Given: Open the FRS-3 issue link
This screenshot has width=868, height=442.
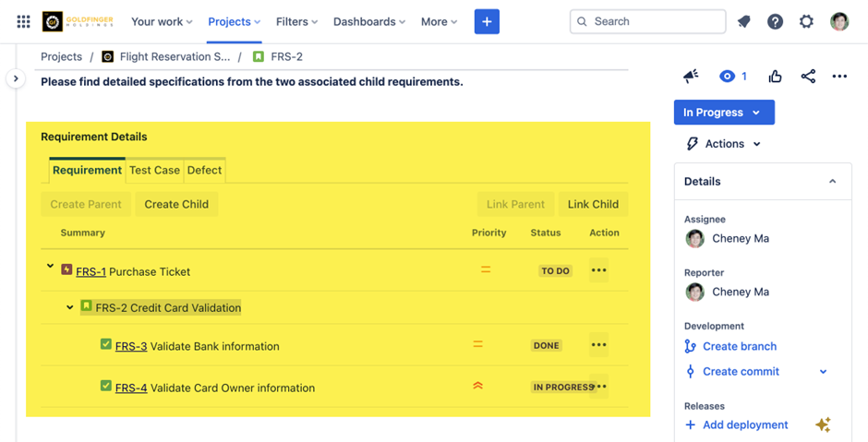Looking at the screenshot, I should pos(130,347).
